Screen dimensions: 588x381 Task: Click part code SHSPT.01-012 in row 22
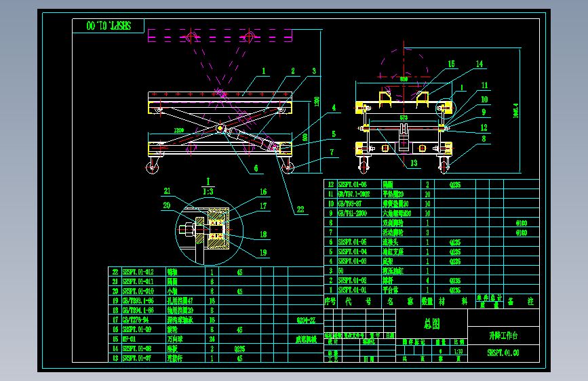138,272
